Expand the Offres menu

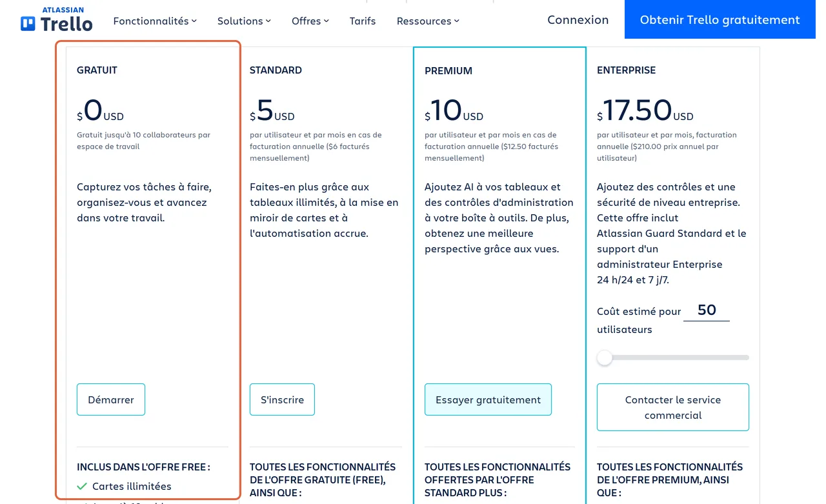click(x=310, y=21)
